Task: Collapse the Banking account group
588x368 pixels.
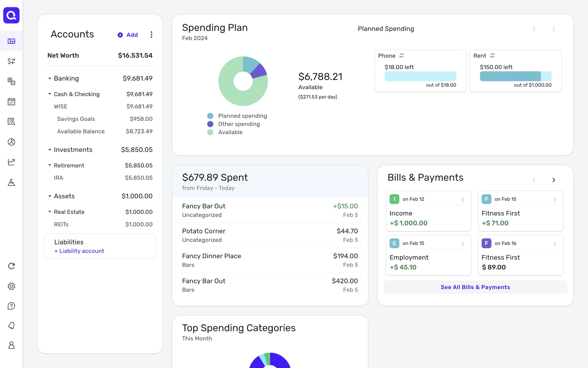Action: coord(50,79)
